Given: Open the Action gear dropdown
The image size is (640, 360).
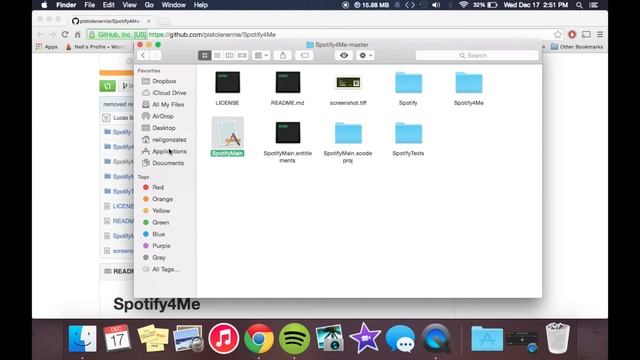Looking at the screenshot, I should (365, 56).
